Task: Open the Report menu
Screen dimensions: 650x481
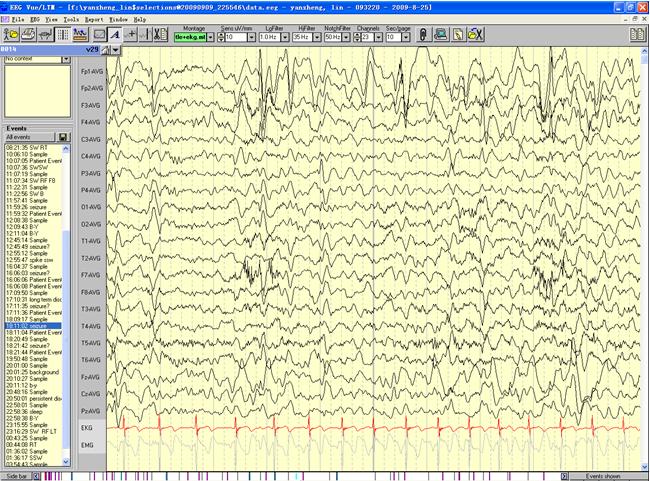Action: point(94,19)
